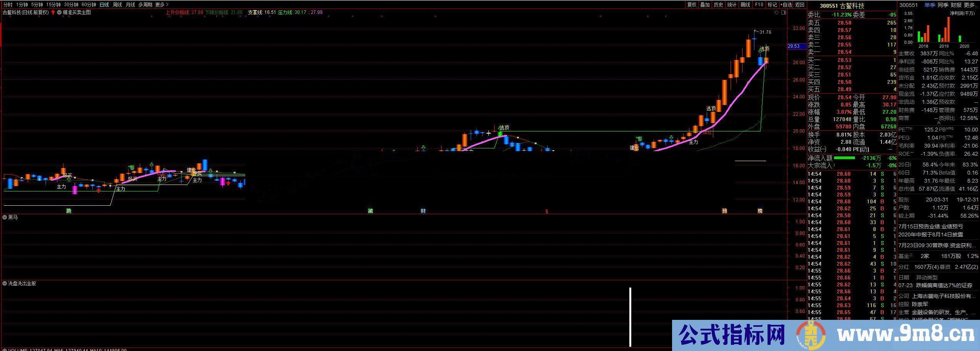Open the 精准买卖主图 indicator dropdown circle
Viewport: 980px width, 351px height.
[x=59, y=12]
